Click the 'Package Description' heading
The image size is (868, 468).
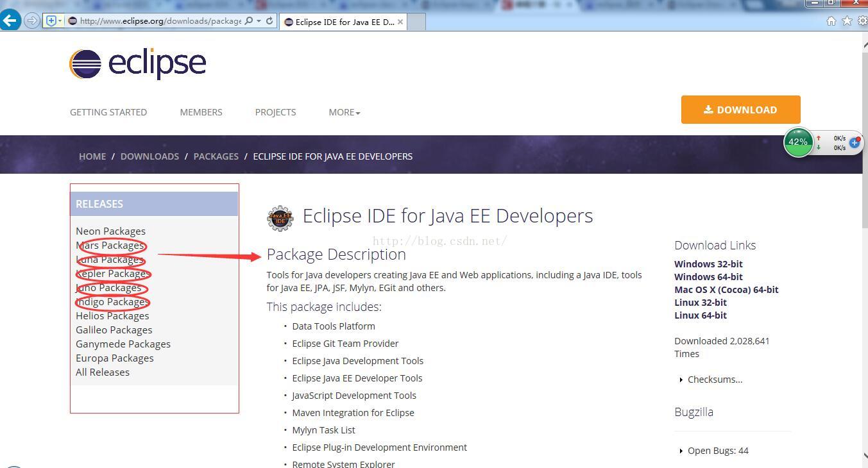336,255
